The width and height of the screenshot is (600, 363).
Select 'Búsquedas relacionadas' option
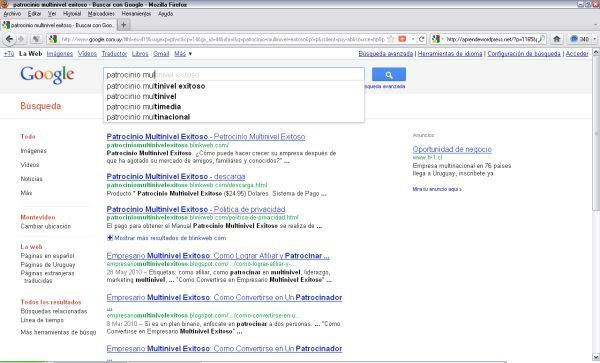(x=54, y=311)
